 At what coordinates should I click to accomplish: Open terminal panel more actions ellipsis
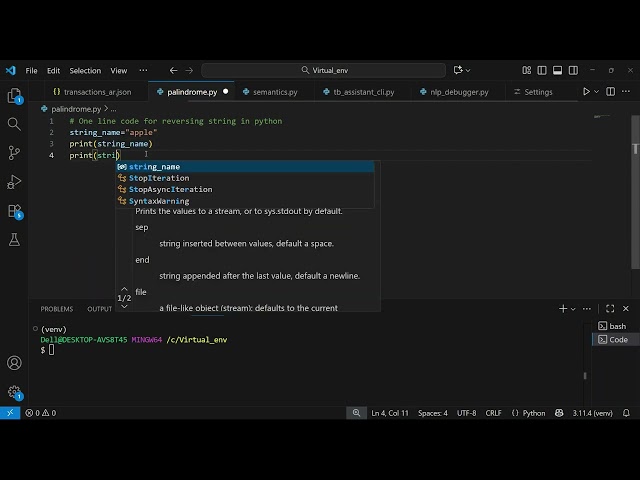pyautogui.click(x=587, y=309)
